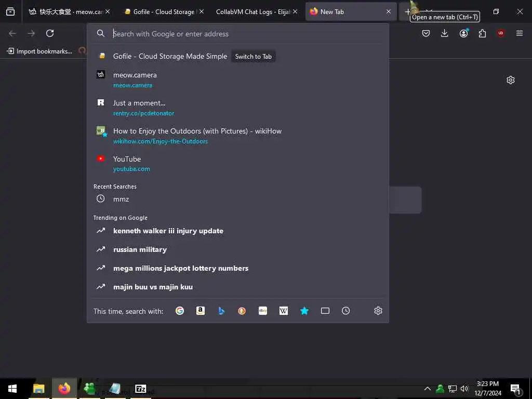Go back with the back arrow
Screen dimensions: 532x399
[12, 33]
